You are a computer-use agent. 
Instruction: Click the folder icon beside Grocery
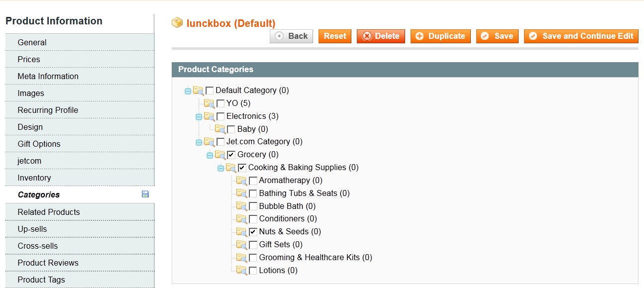tap(220, 155)
